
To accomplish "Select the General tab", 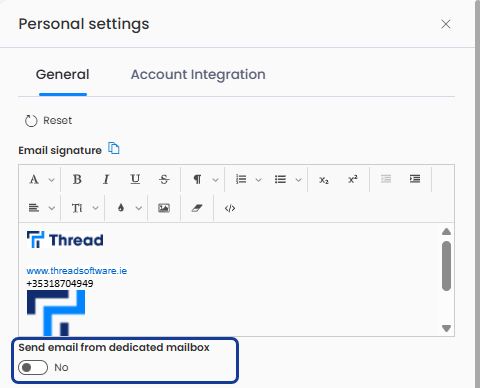I will pyautogui.click(x=63, y=74).
